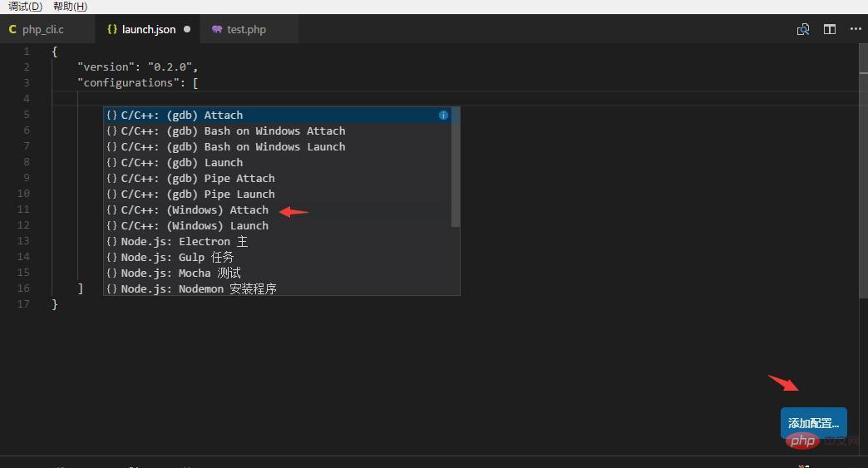The width and height of the screenshot is (868, 468).
Task: Open the 帮助(H) menu
Action: pyautogui.click(x=71, y=7)
